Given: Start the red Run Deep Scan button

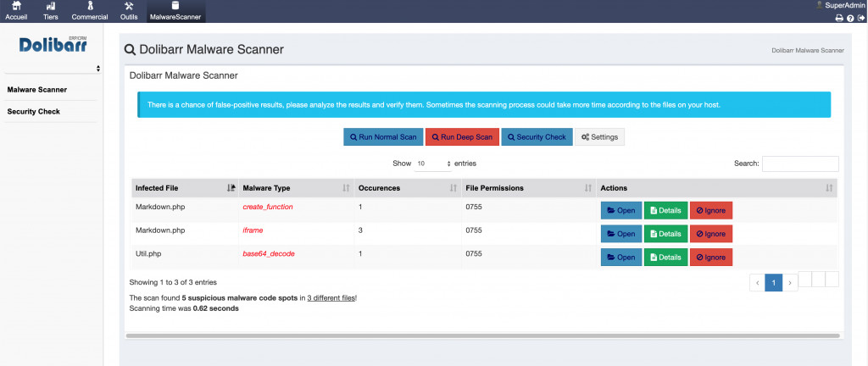Looking at the screenshot, I should point(461,137).
